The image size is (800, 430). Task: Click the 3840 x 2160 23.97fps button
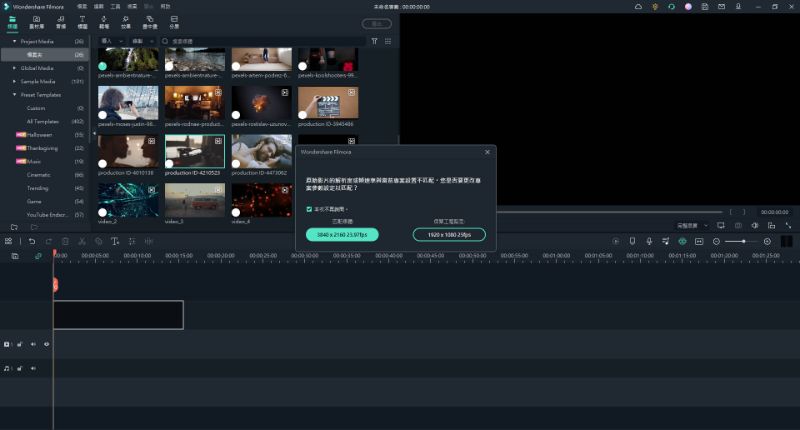(x=342, y=235)
